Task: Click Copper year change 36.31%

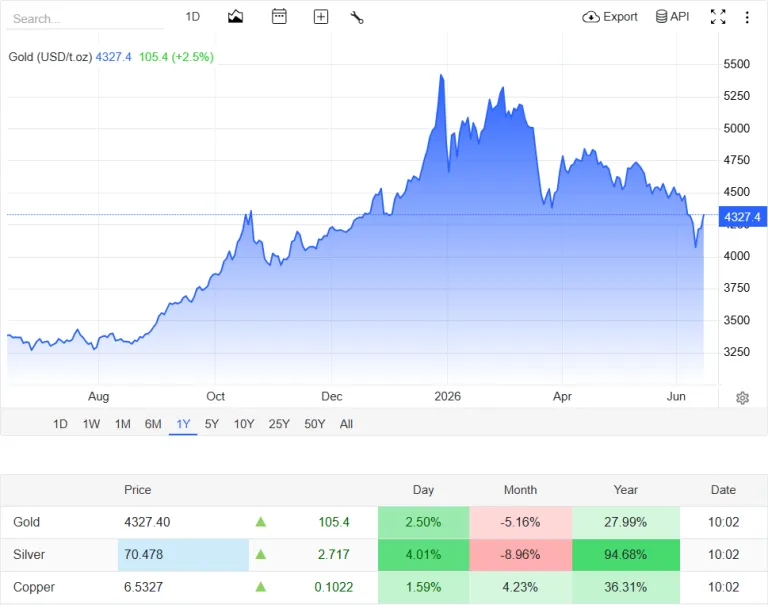Action: (x=625, y=587)
